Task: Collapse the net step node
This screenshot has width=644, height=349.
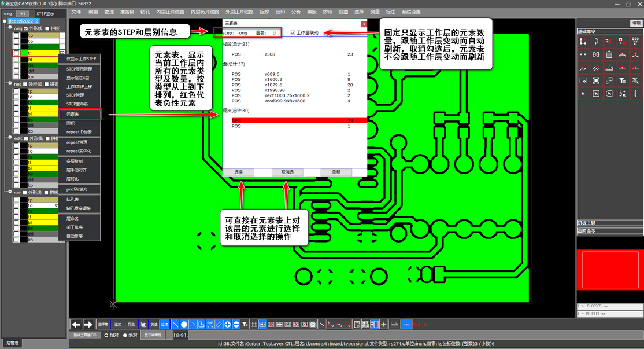Action: [10, 83]
